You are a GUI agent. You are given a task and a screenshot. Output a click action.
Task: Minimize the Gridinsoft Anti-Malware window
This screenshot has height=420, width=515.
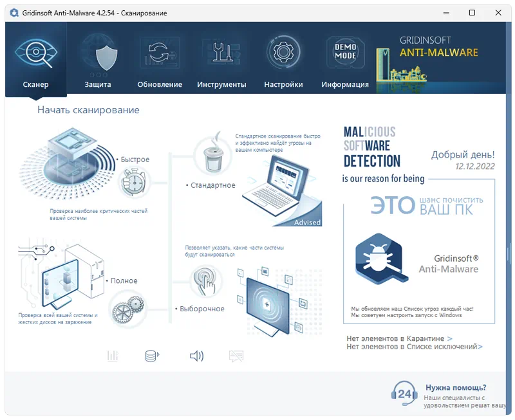[446, 13]
